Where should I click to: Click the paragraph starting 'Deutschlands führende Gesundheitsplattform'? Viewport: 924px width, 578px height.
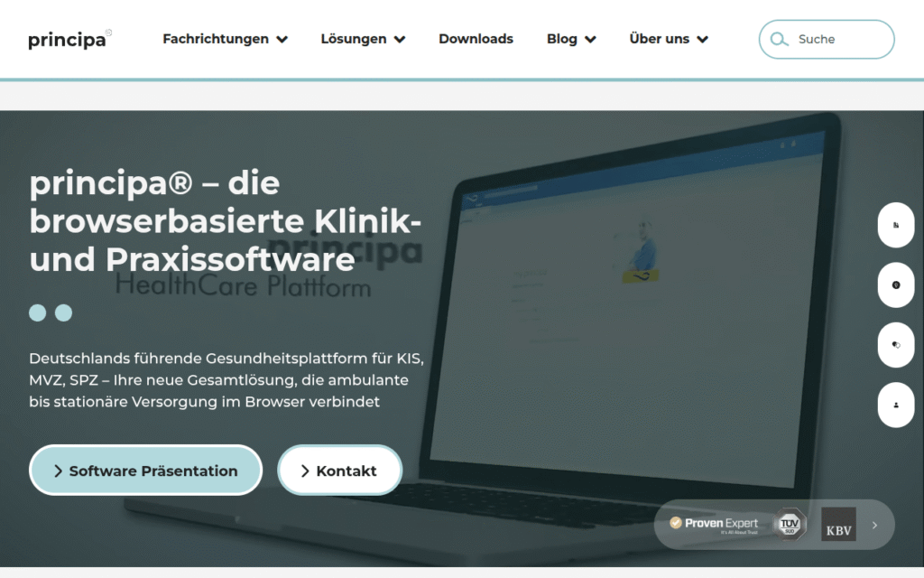coord(226,380)
